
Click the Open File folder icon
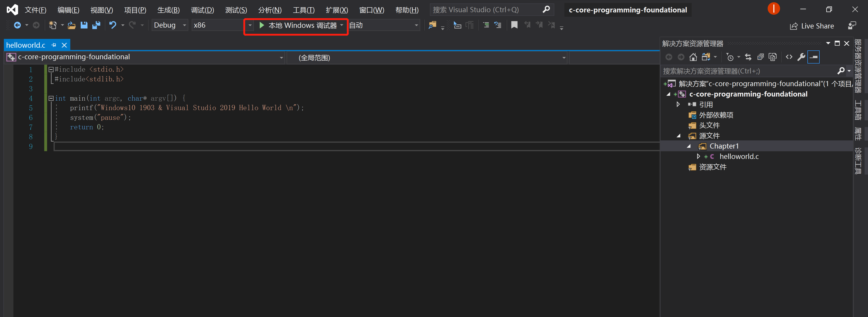71,25
